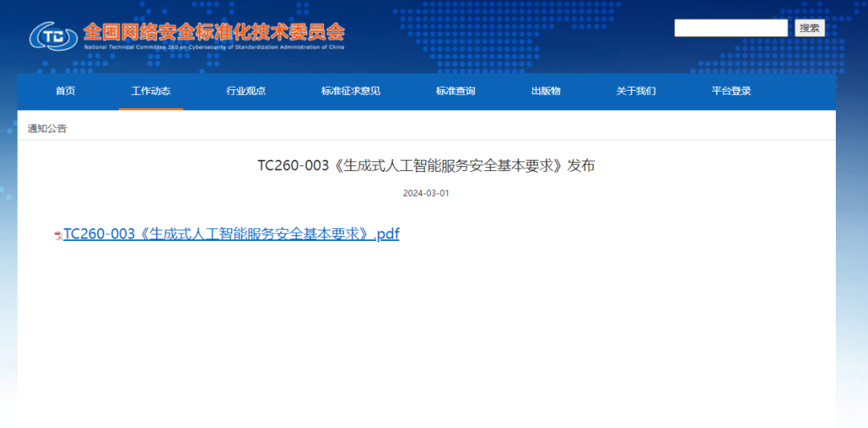Viewport: 868px width, 428px height.
Task: Open the TC260-003 .pdf download link
Action: (231, 234)
